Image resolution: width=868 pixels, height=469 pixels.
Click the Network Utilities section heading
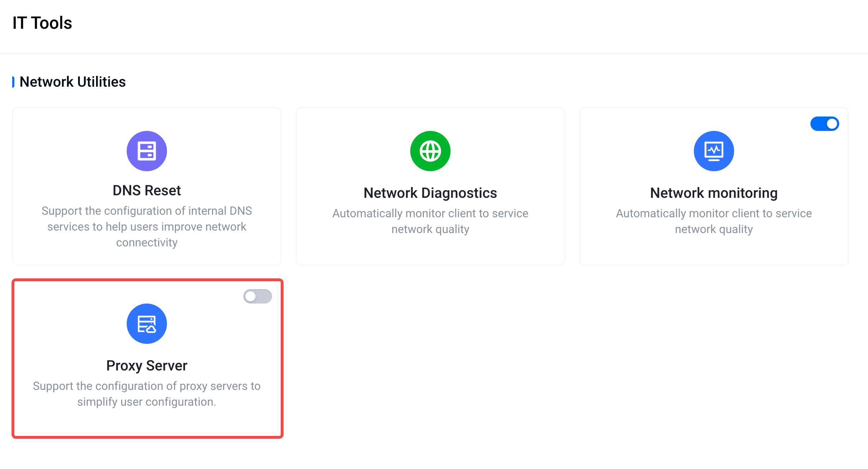point(72,82)
